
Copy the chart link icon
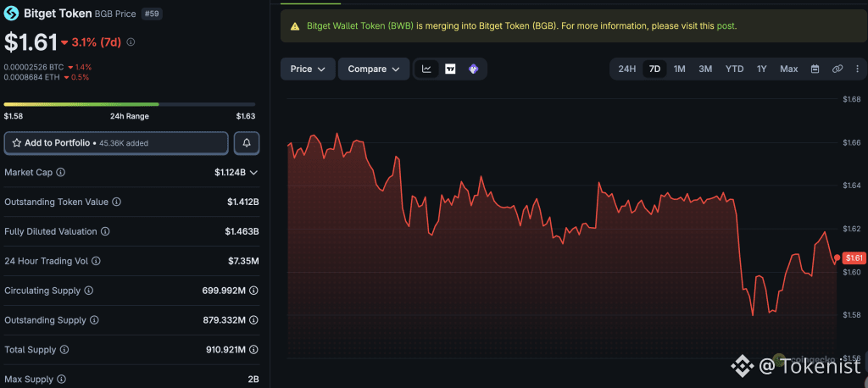click(x=837, y=69)
